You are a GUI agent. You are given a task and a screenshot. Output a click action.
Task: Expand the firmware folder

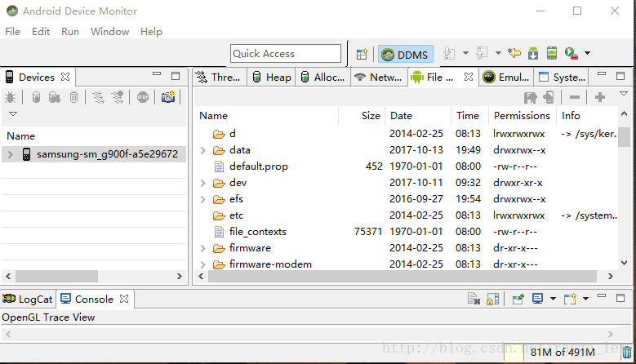[202, 248]
